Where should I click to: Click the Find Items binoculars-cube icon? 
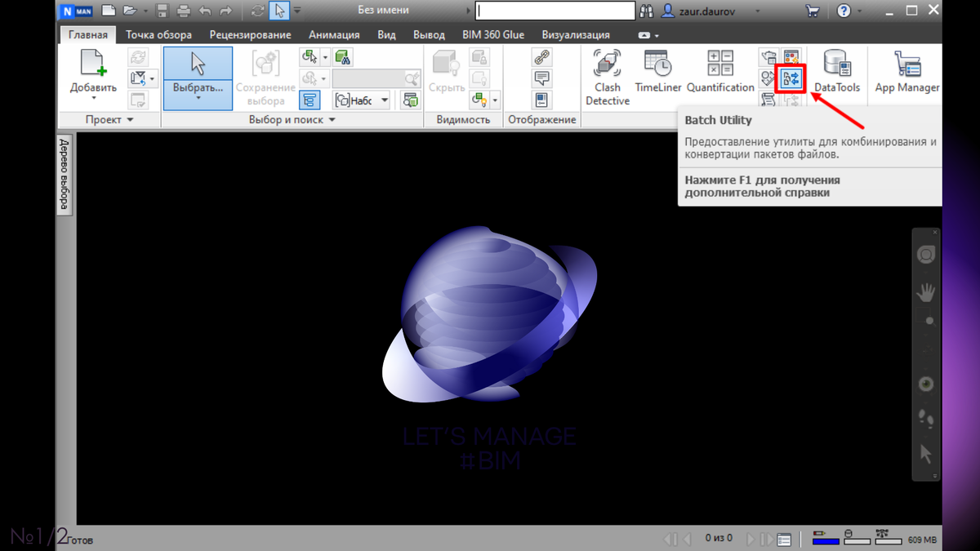(x=343, y=58)
